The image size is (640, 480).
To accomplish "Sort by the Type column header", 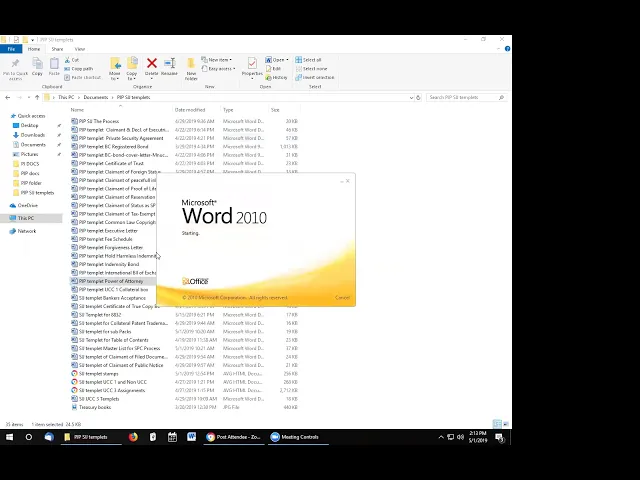I will click(x=228, y=110).
